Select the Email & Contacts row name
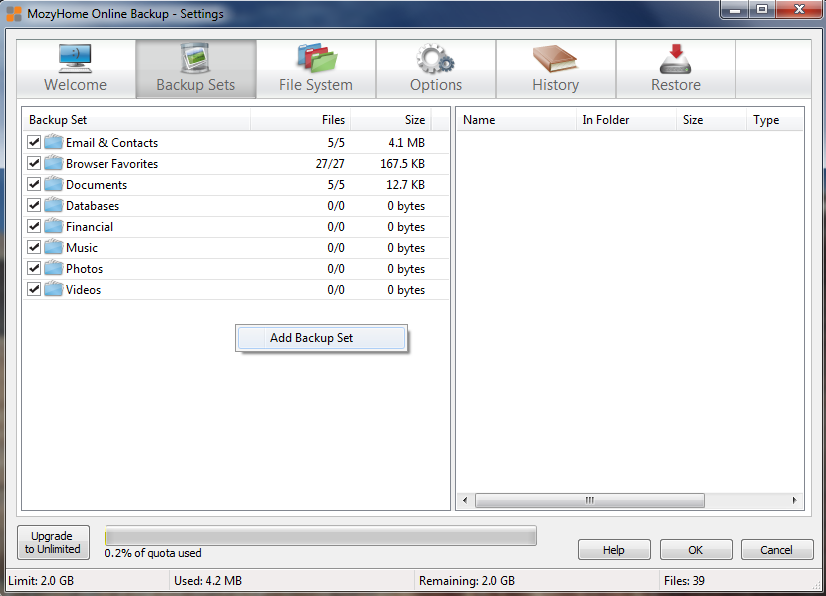 (x=112, y=143)
